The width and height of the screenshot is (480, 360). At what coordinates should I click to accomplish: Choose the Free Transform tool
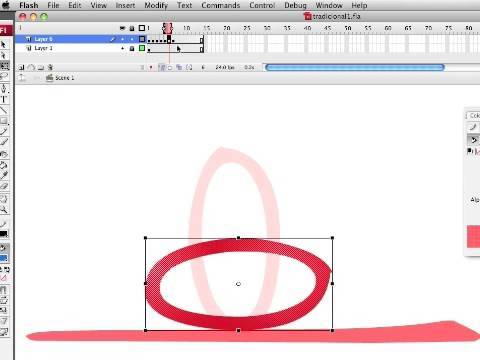coord(5,65)
